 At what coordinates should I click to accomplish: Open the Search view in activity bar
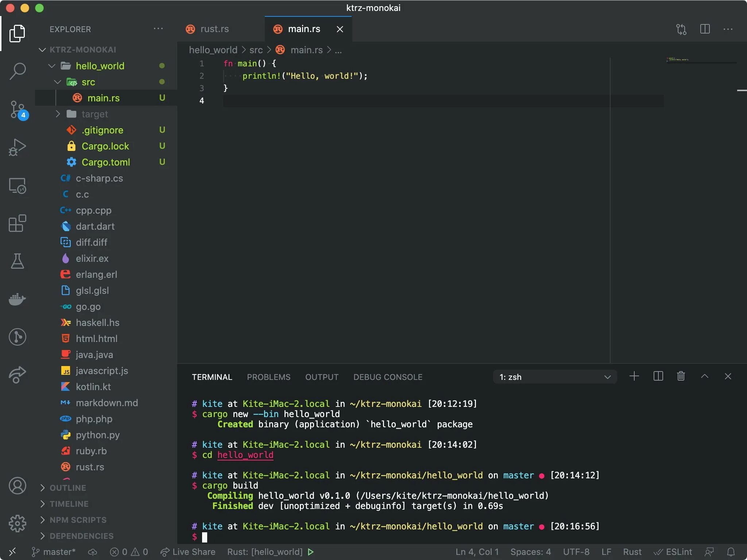[17, 71]
